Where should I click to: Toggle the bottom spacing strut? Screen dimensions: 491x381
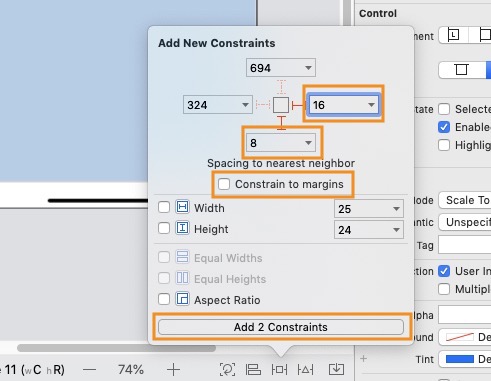281,123
